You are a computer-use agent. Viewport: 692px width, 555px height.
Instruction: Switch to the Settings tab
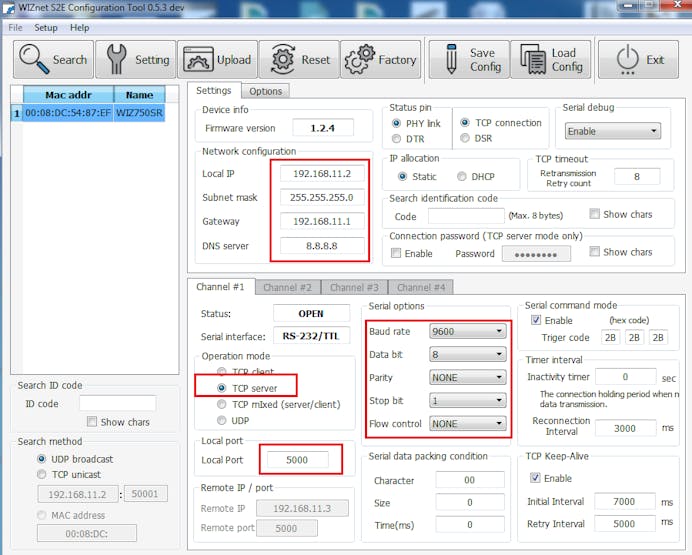[x=214, y=90]
